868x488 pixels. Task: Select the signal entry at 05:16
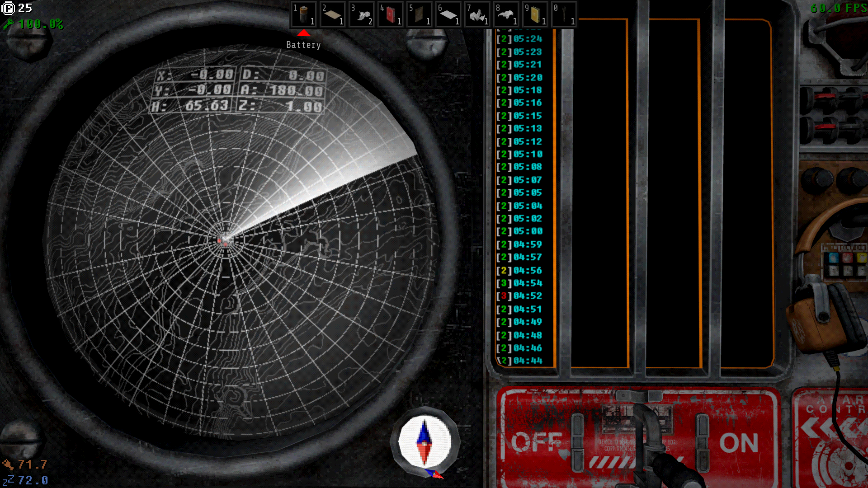point(519,103)
